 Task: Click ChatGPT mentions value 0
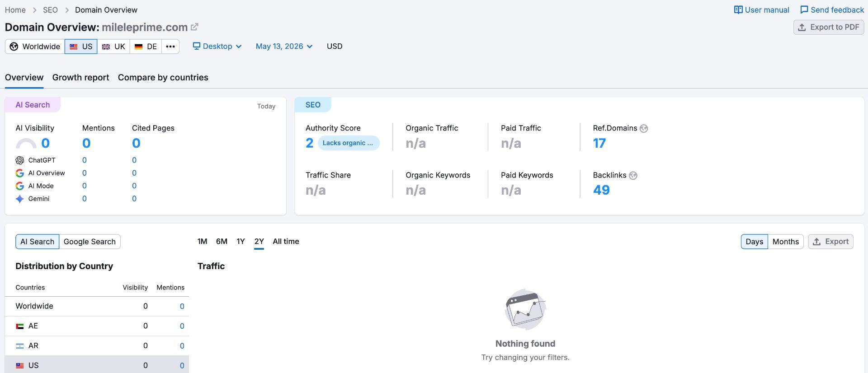pyautogui.click(x=85, y=160)
